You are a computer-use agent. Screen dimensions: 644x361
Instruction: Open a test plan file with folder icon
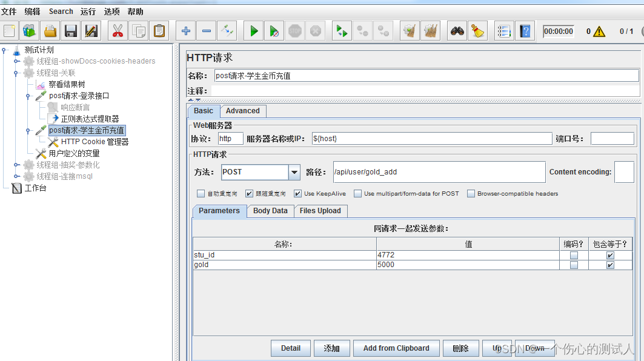click(x=50, y=31)
